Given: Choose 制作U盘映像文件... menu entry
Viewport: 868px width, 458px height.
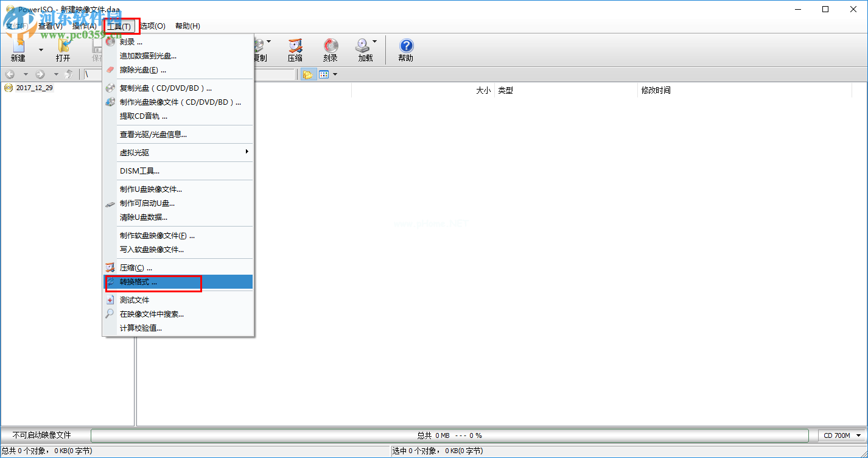Looking at the screenshot, I should click(178, 189).
